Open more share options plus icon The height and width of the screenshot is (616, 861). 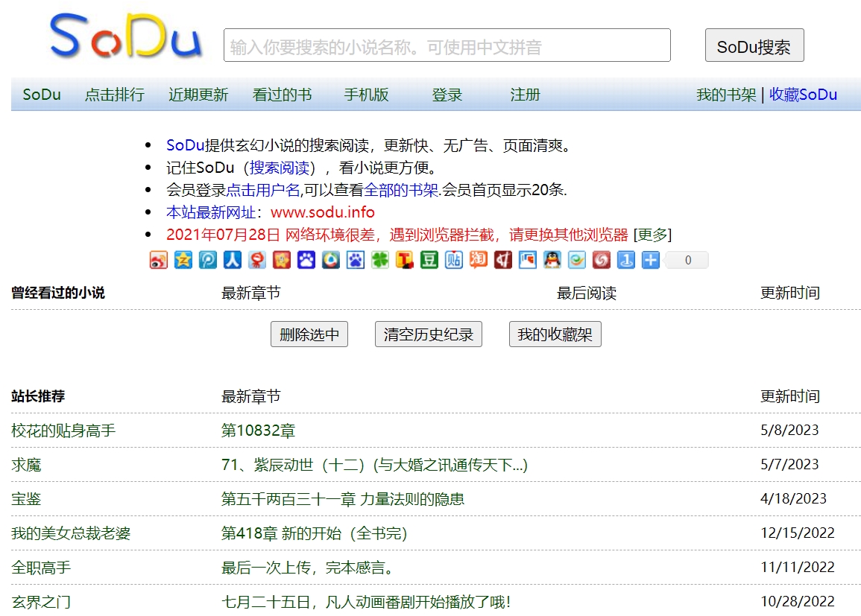point(651,260)
